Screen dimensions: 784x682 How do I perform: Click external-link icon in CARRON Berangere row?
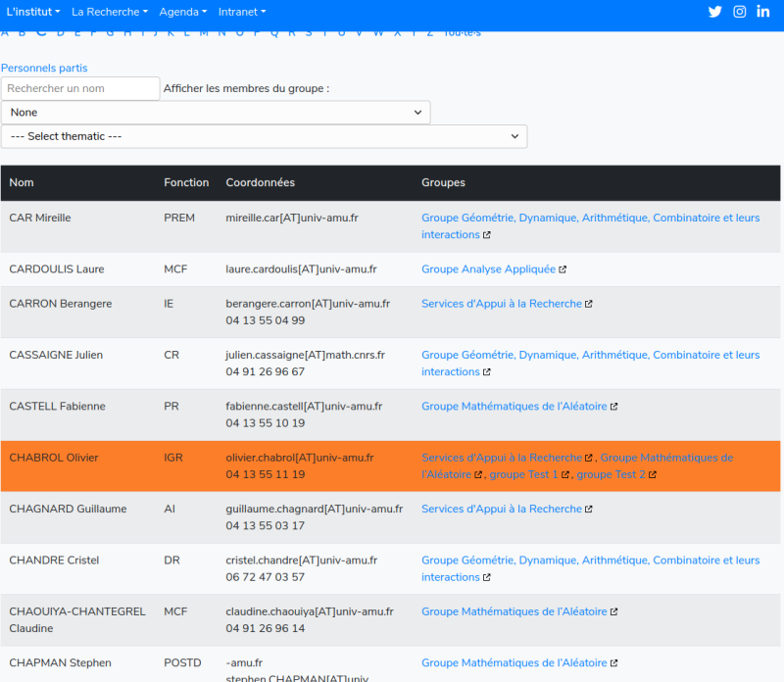pos(589,304)
